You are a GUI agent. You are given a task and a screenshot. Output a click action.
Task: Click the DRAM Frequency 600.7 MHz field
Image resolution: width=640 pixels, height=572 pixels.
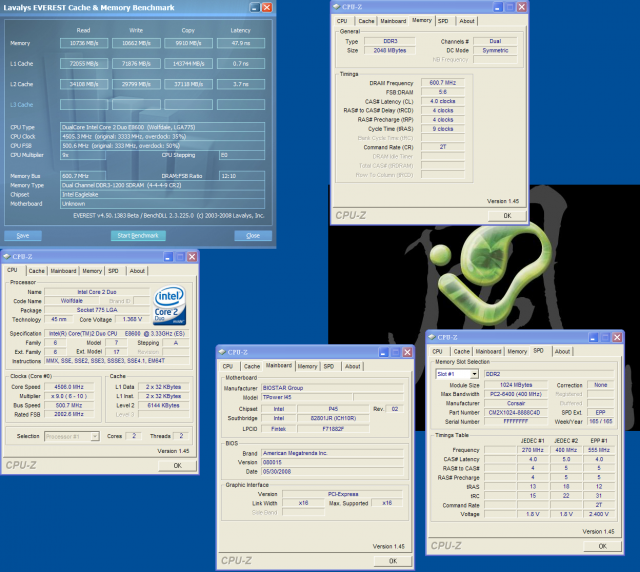point(443,83)
